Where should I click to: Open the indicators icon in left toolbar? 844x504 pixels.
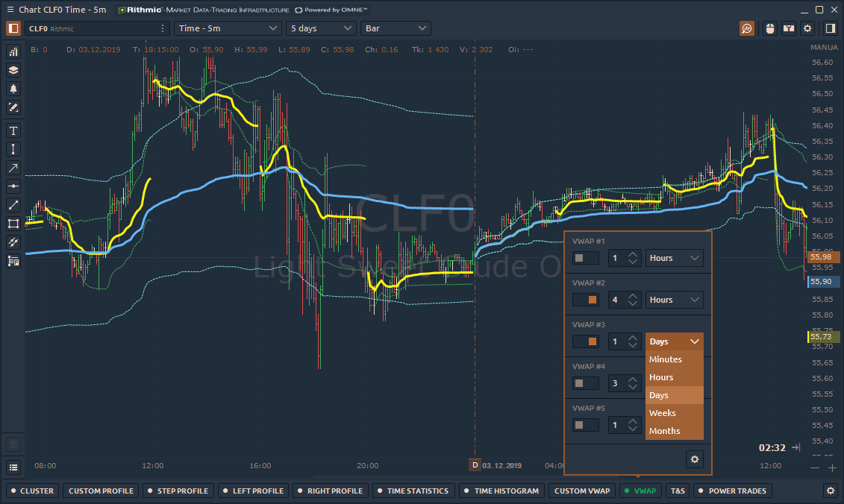click(x=13, y=51)
